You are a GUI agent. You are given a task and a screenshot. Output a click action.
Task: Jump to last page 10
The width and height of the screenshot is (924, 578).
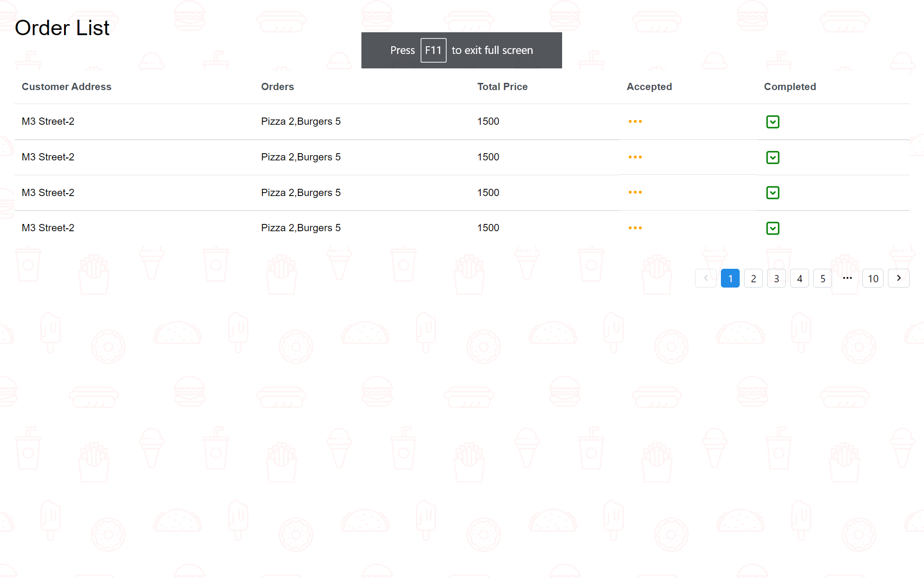[x=873, y=278]
